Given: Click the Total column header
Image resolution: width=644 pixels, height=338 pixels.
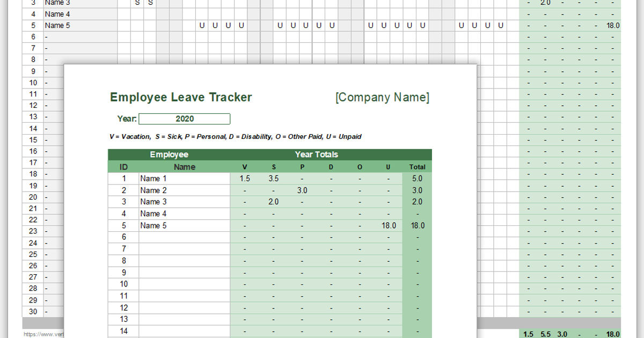Looking at the screenshot, I should click(x=417, y=167).
